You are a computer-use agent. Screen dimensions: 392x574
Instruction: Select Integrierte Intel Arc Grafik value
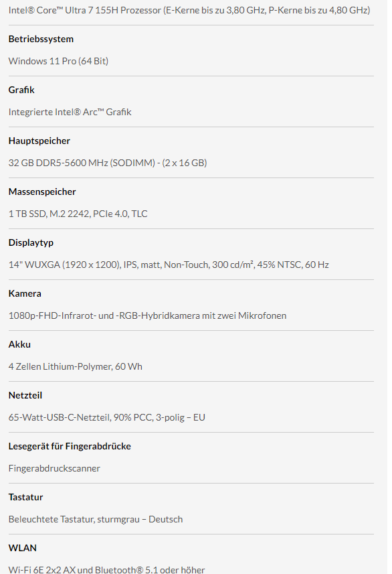click(70, 112)
